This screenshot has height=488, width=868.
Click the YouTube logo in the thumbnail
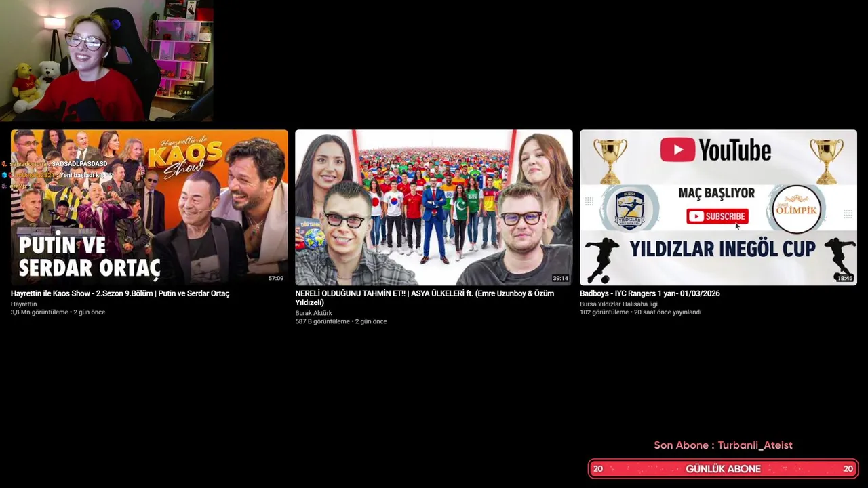(715, 150)
